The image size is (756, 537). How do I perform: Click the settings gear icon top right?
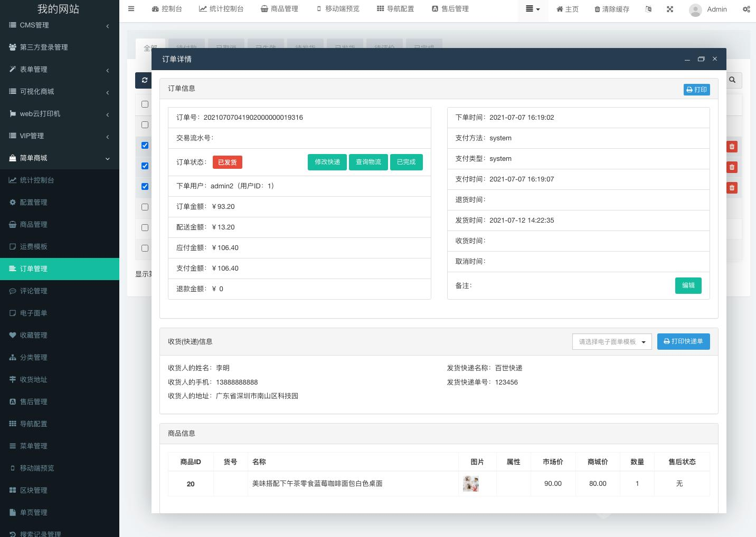coord(746,9)
